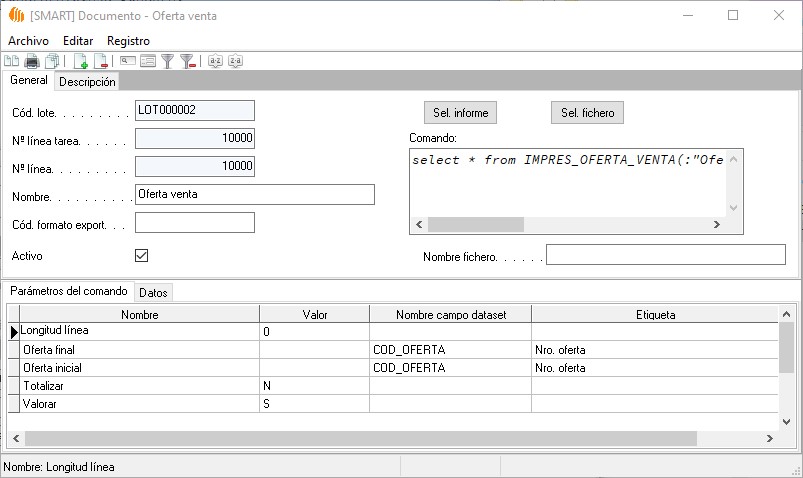Click the new record icon with green plus
The width and height of the screenshot is (803, 478).
(x=81, y=61)
